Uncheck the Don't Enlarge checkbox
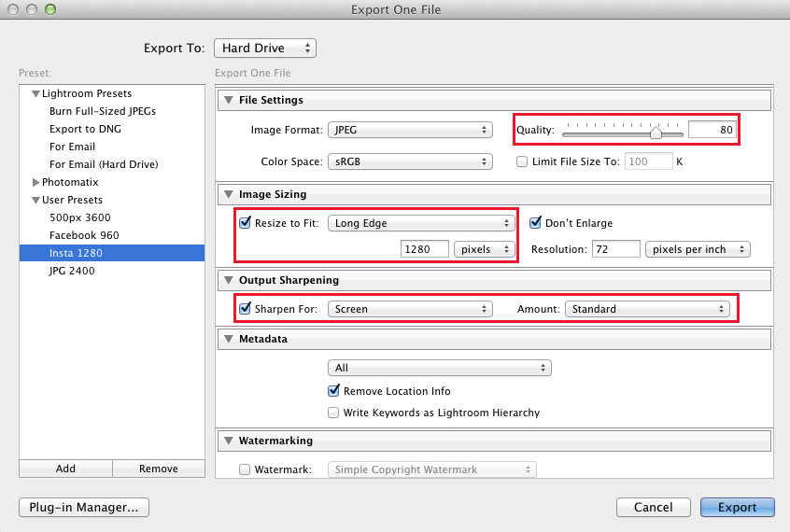The width and height of the screenshot is (790, 532). [535, 223]
